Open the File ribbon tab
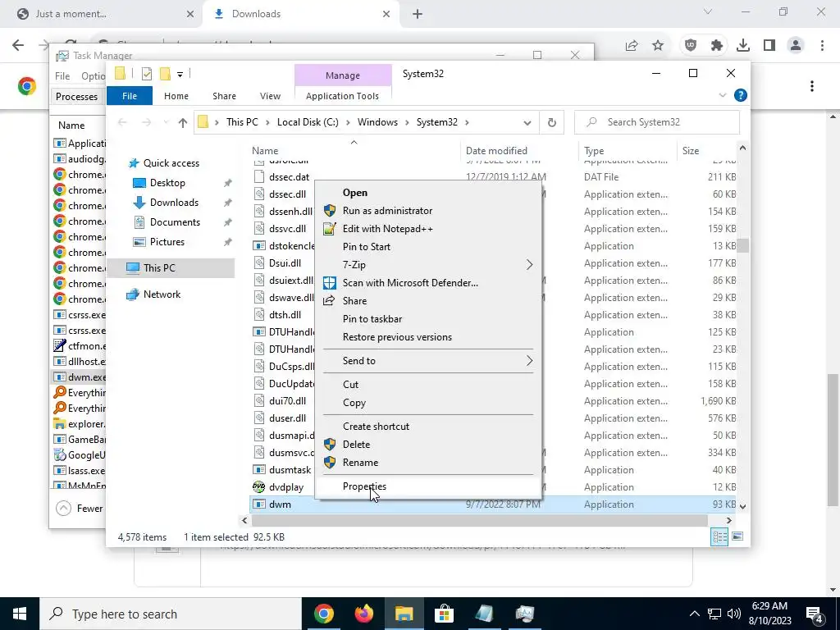Viewport: 840px width, 630px height. point(130,96)
